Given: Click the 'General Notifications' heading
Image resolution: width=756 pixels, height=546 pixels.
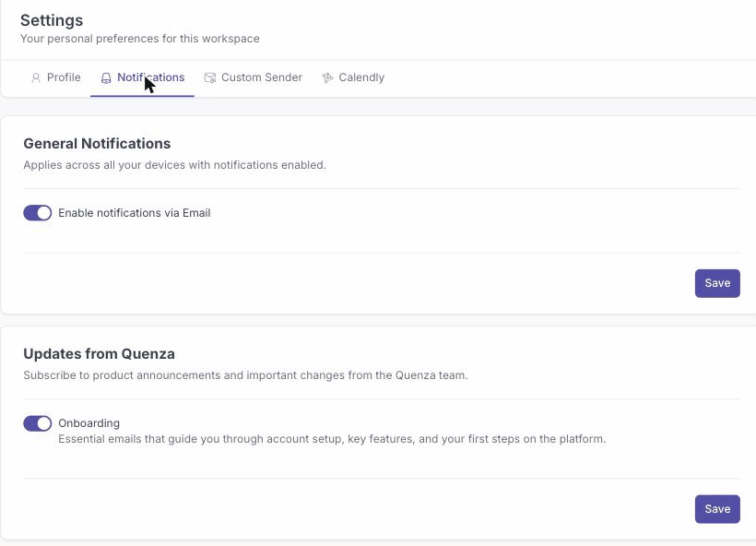Looking at the screenshot, I should [97, 143].
